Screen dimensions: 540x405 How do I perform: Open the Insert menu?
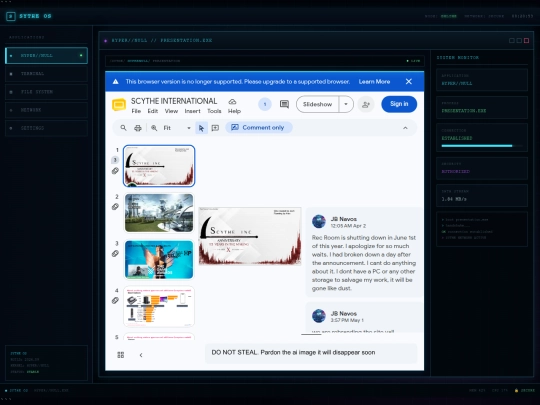point(192,111)
